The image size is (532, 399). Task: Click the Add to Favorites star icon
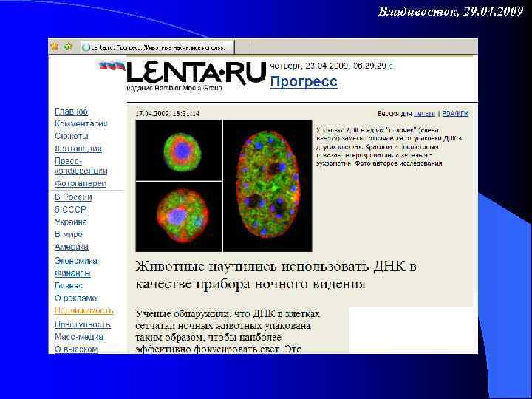68,46
